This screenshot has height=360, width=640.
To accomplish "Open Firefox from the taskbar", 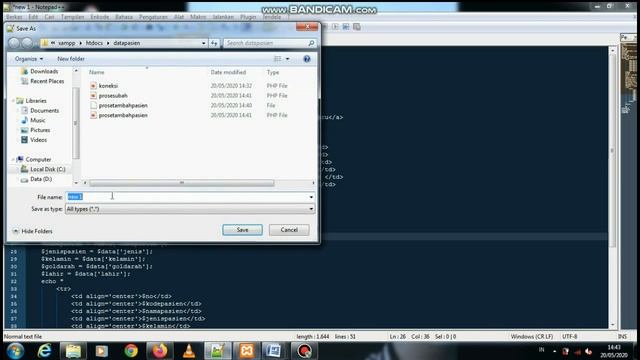I will (160, 351).
